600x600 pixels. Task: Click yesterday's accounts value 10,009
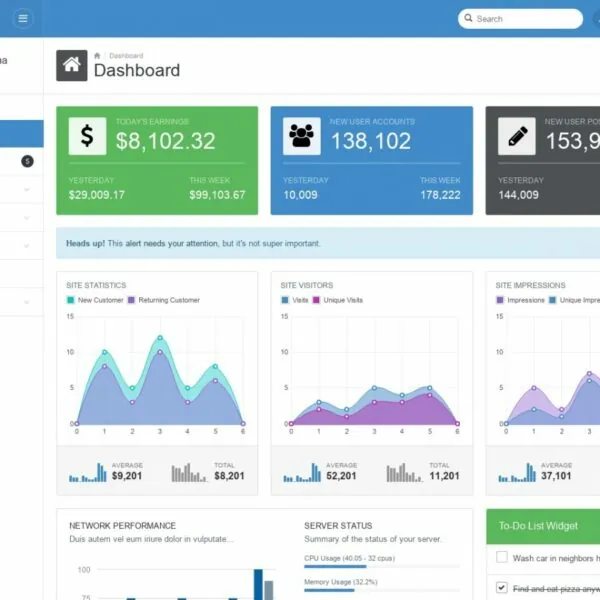[300, 195]
